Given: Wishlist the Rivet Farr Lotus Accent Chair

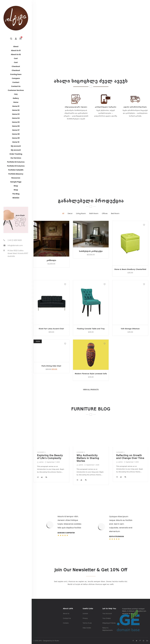Looking at the screenshot, I should pos(65,284).
